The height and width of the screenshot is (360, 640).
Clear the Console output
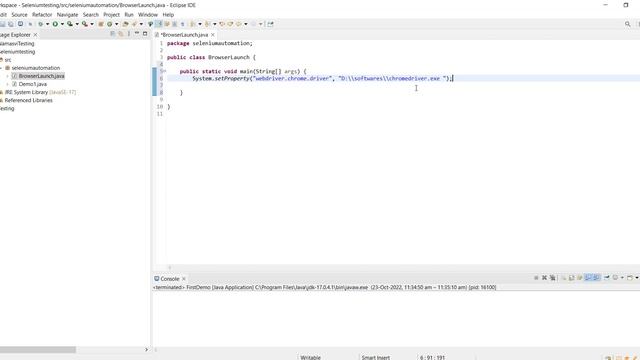tap(564, 278)
